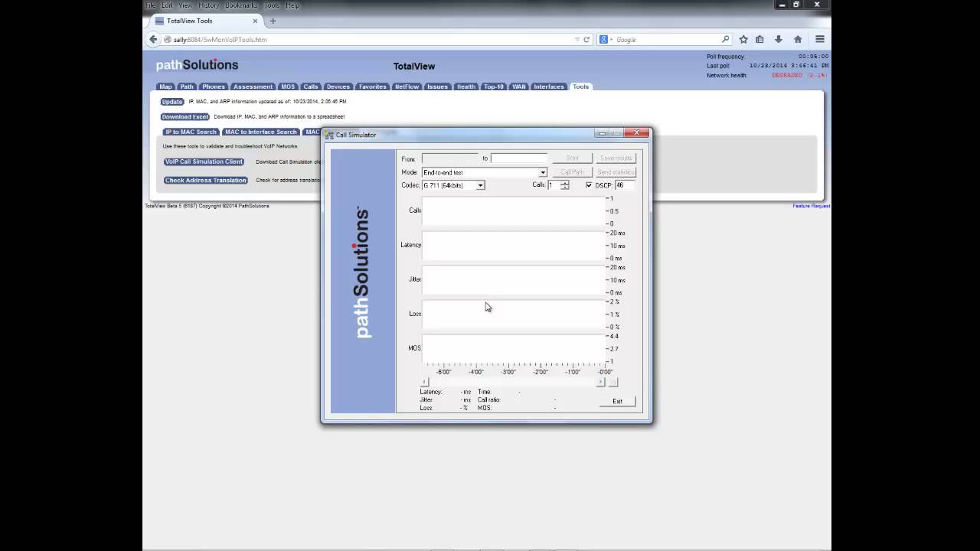This screenshot has height=551, width=980.
Task: Open the downloads arrow icon
Action: click(778, 39)
